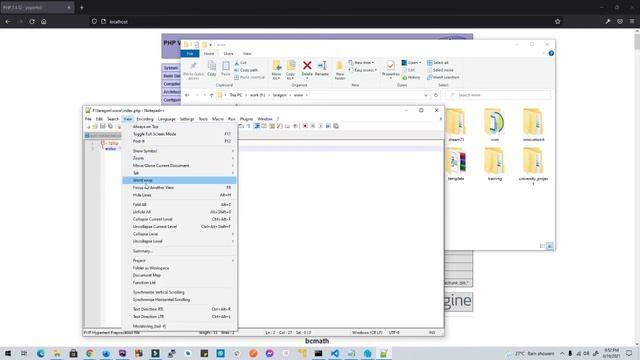This screenshot has height=360, width=640.
Task: Select Text Direction LTR entry
Action: [x=179, y=317]
